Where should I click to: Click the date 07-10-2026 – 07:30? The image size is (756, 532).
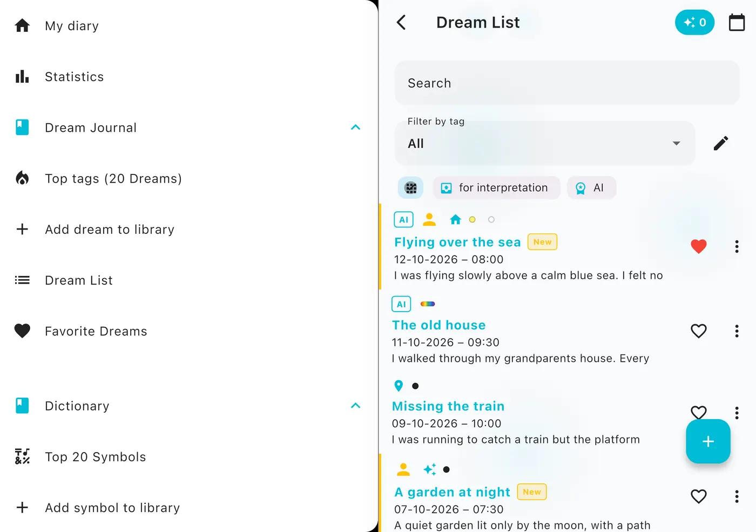coord(449,509)
